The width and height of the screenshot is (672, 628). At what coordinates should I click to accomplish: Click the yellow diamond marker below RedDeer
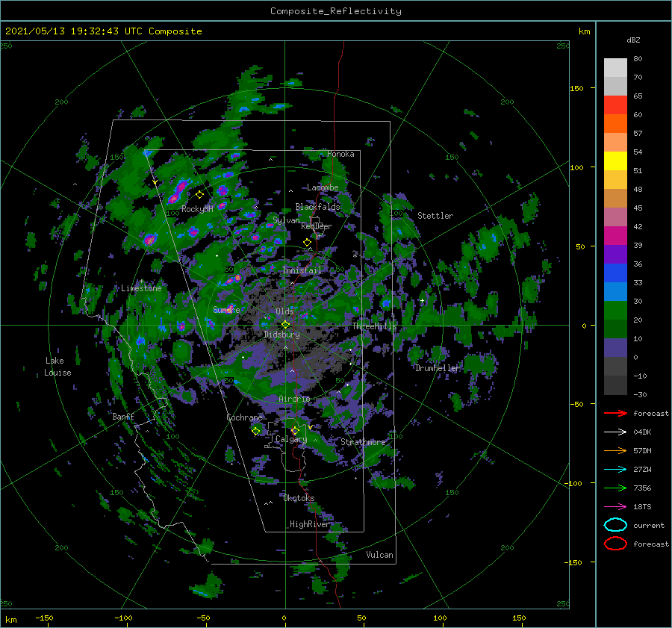[307, 243]
